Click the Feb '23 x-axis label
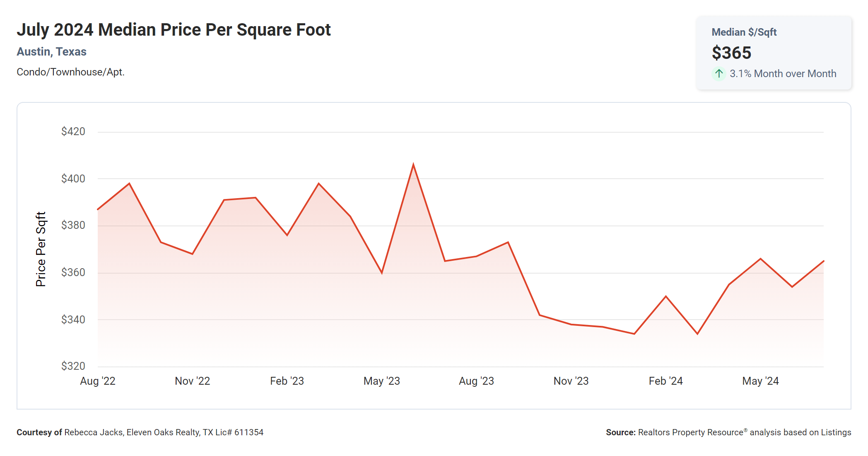 (287, 381)
